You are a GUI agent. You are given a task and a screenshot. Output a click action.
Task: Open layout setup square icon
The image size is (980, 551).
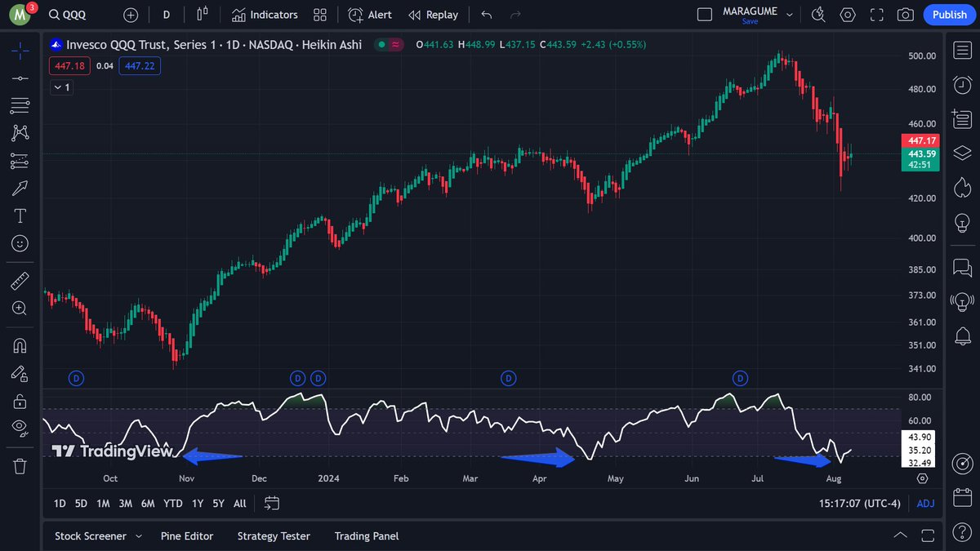705,15
